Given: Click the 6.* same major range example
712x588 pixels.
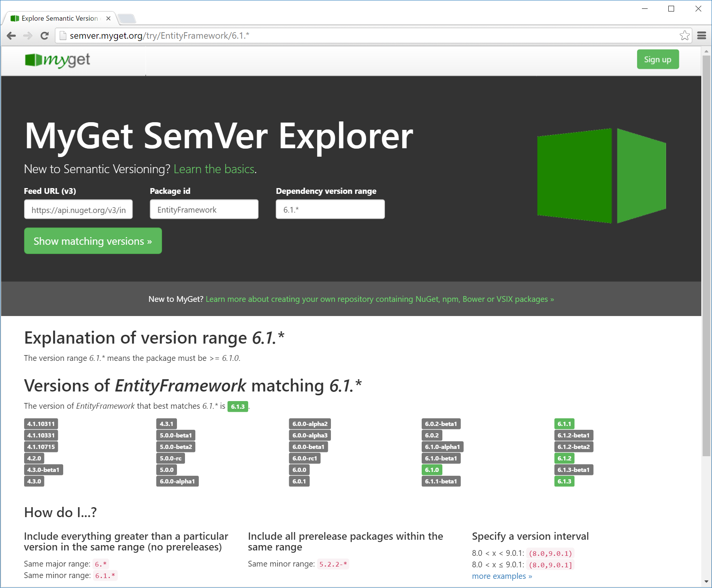Looking at the screenshot, I should tap(101, 564).
